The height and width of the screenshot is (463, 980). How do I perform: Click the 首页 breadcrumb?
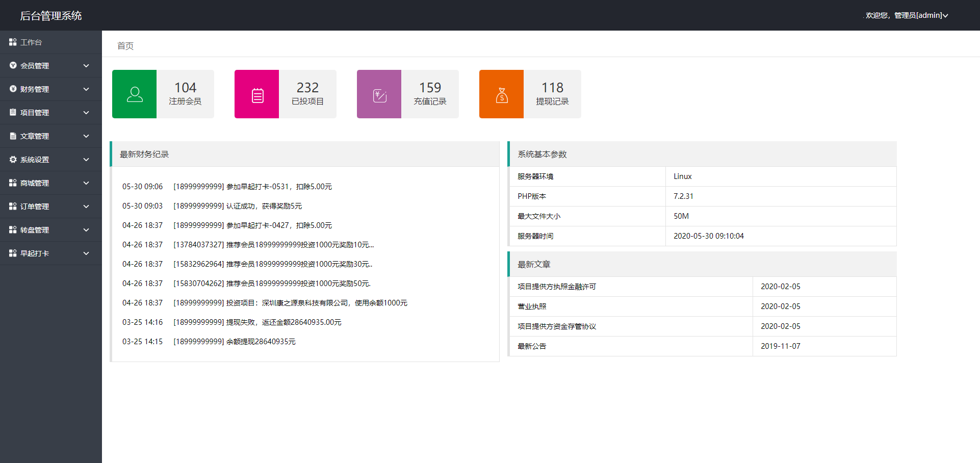pos(125,46)
